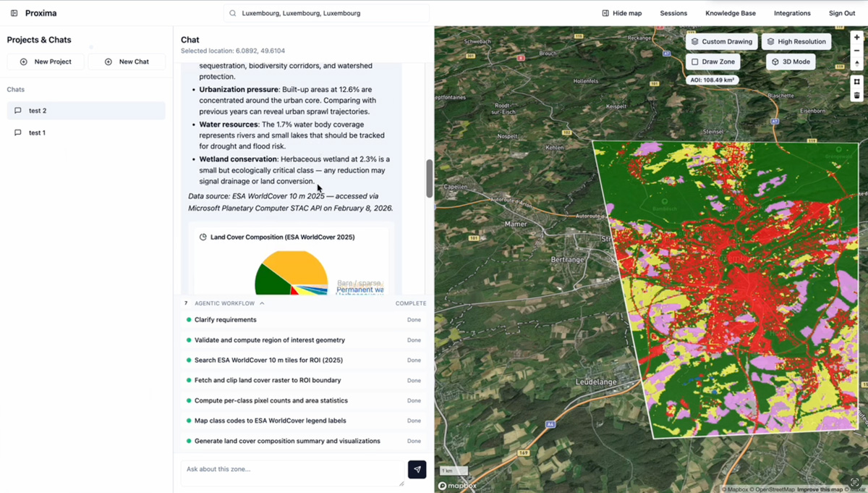Click the workflow step count 7

(x=186, y=303)
